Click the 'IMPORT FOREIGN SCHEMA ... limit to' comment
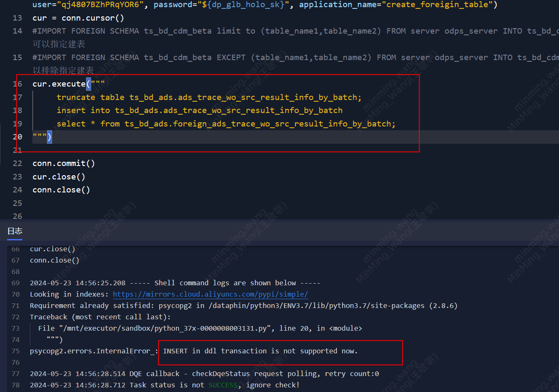Image resolution: width=559 pixels, height=392 pixels. 296,31
